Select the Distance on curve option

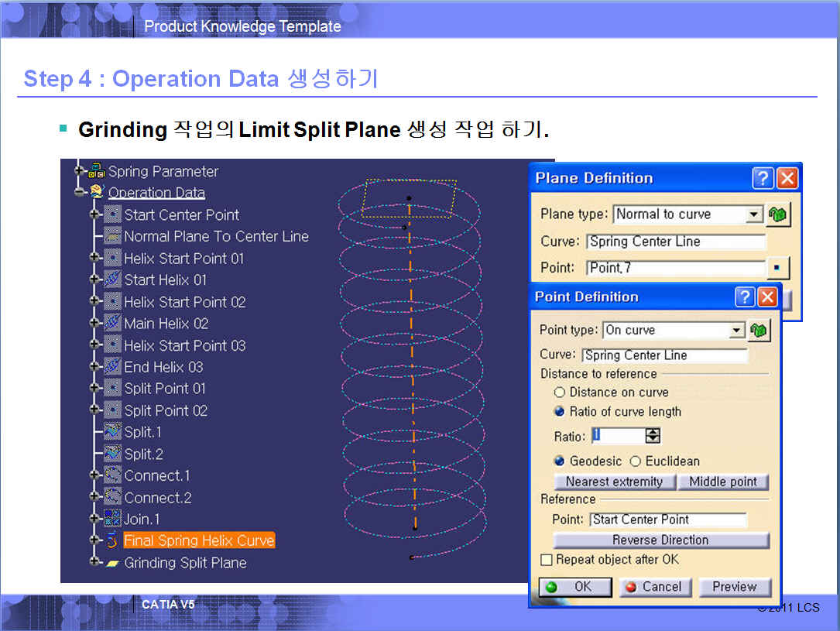tap(560, 393)
